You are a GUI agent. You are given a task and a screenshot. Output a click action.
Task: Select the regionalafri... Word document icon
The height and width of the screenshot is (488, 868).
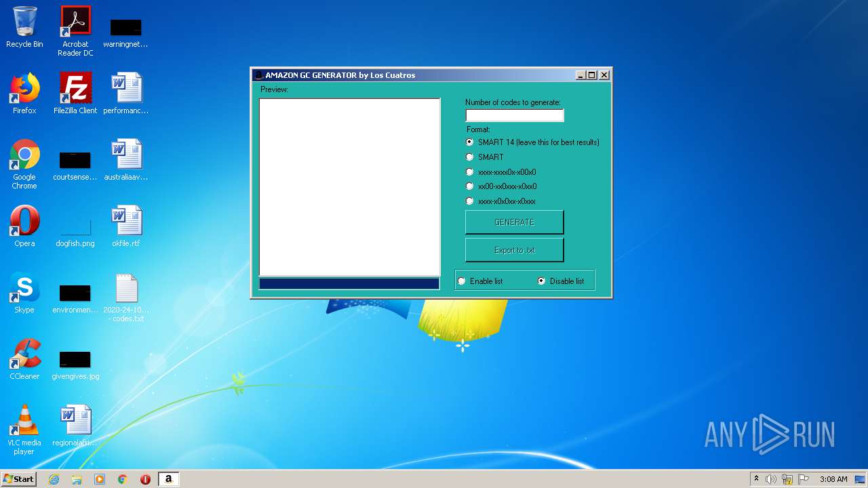[75, 426]
